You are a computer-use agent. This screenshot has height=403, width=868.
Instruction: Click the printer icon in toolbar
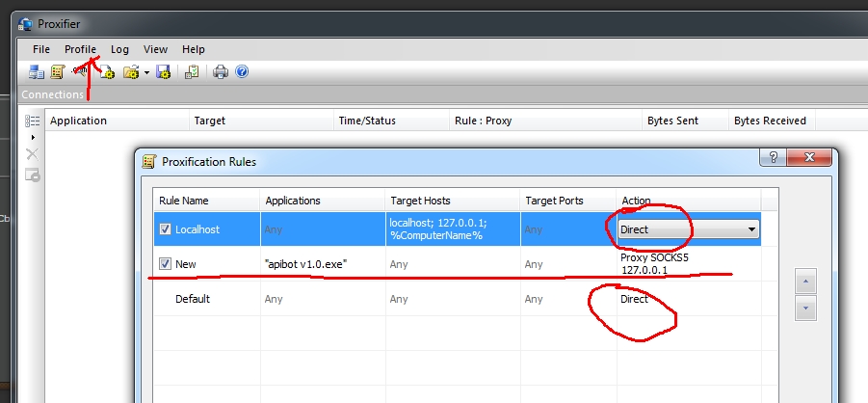(221, 72)
